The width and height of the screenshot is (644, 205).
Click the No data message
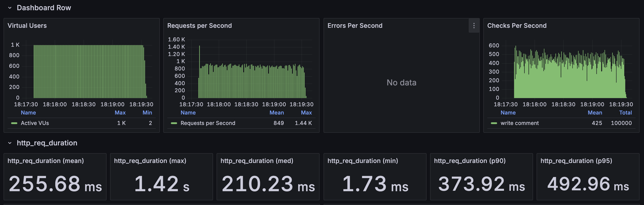coord(401,83)
